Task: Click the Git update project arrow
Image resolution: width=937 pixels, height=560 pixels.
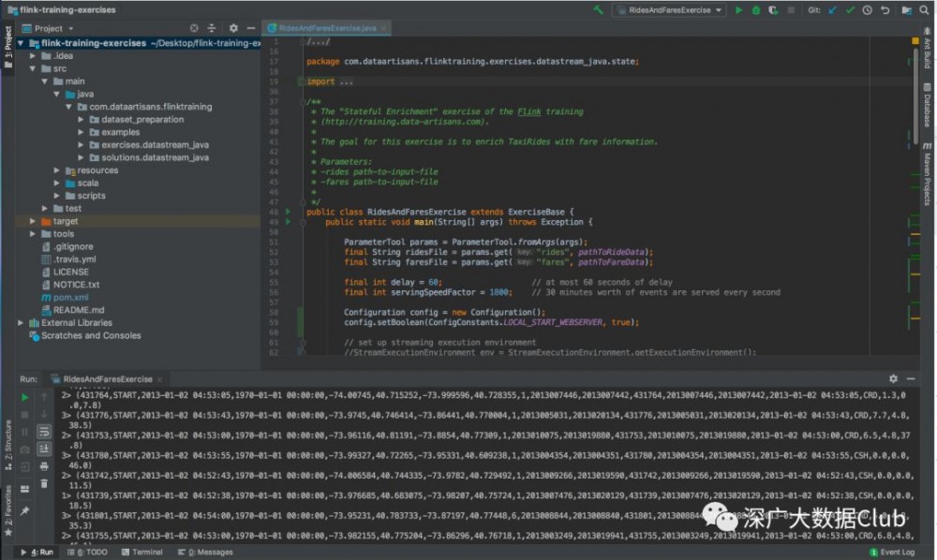Action: coord(833,9)
